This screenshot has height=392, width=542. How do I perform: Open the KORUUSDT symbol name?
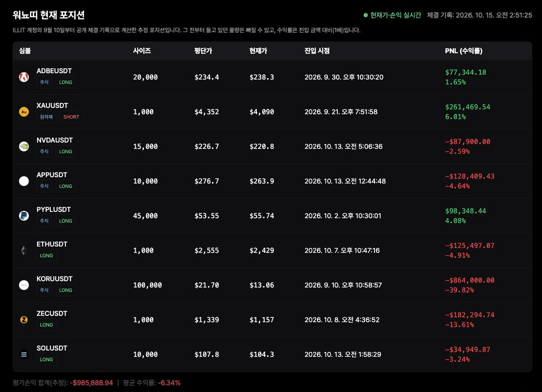coord(55,279)
